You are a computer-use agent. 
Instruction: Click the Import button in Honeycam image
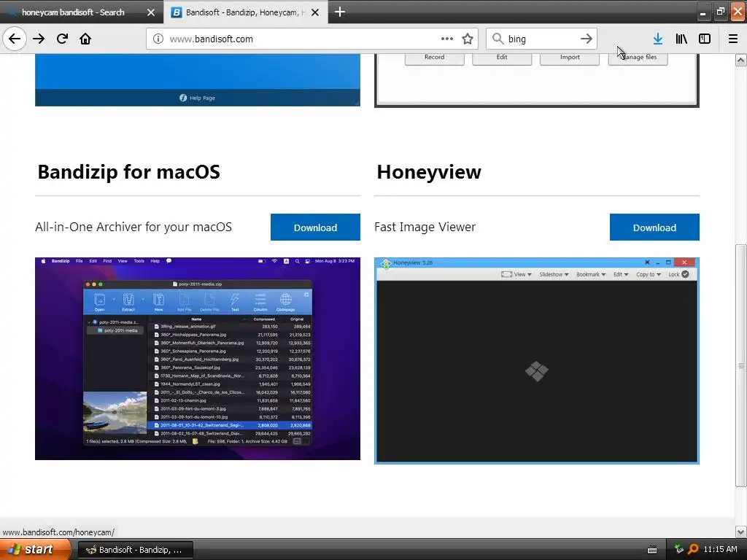point(570,58)
